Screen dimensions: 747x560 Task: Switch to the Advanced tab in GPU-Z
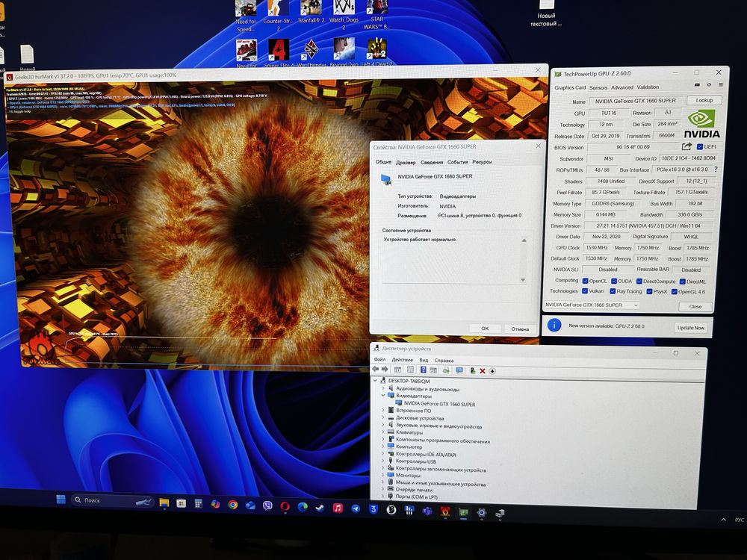tap(622, 87)
